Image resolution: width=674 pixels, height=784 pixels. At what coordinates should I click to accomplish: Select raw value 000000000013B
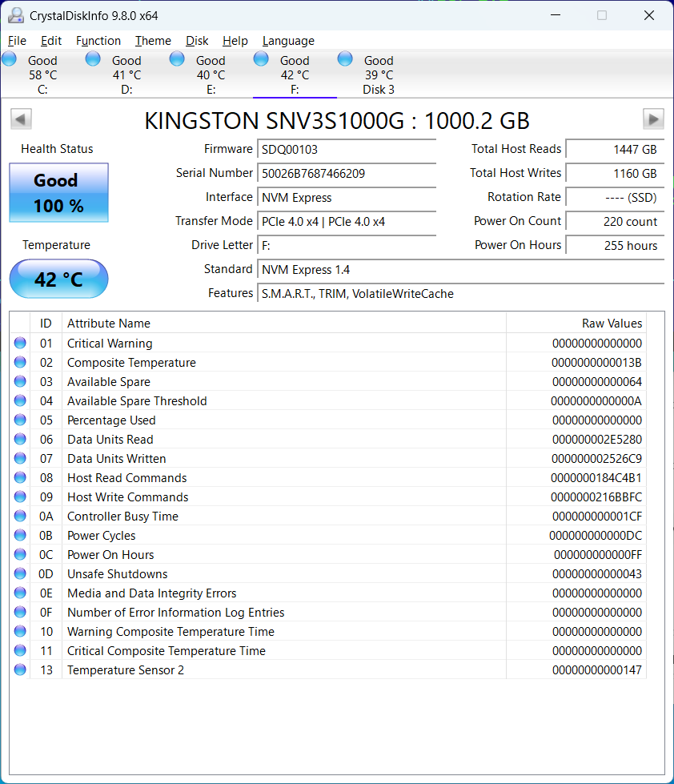pos(596,363)
